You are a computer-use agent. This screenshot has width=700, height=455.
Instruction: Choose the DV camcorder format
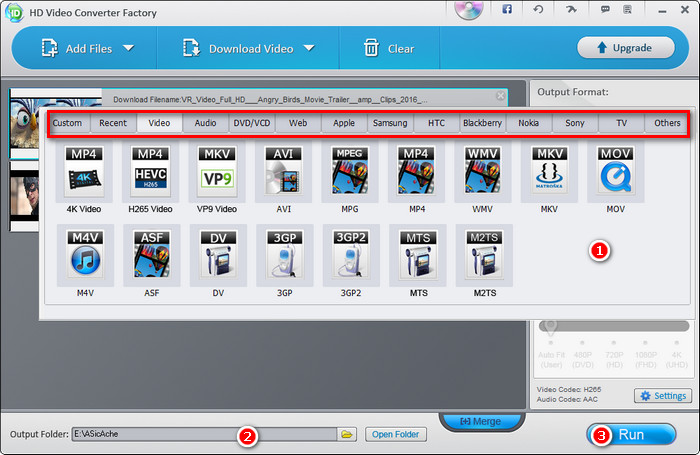218,256
